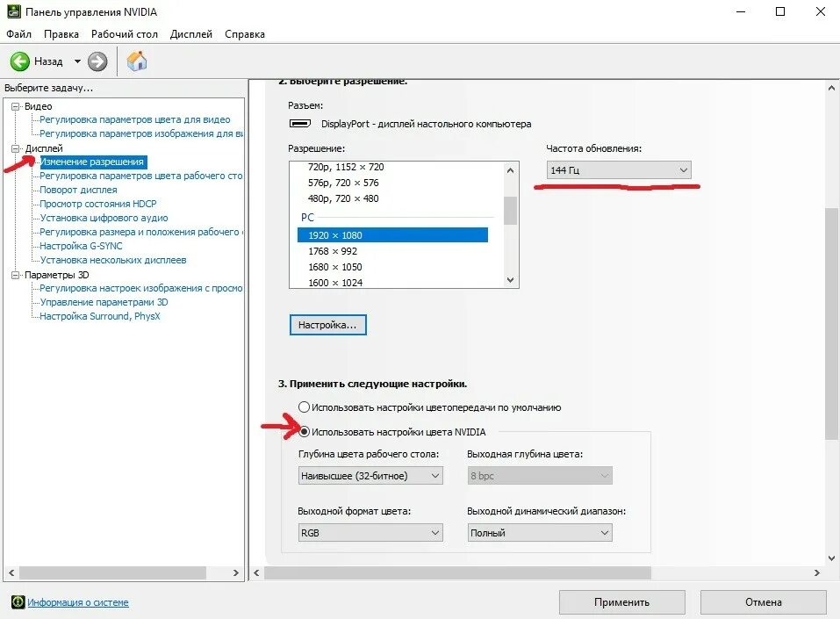840x619 pixels.
Task: Open Установка цифрового аудио page
Action: (104, 218)
